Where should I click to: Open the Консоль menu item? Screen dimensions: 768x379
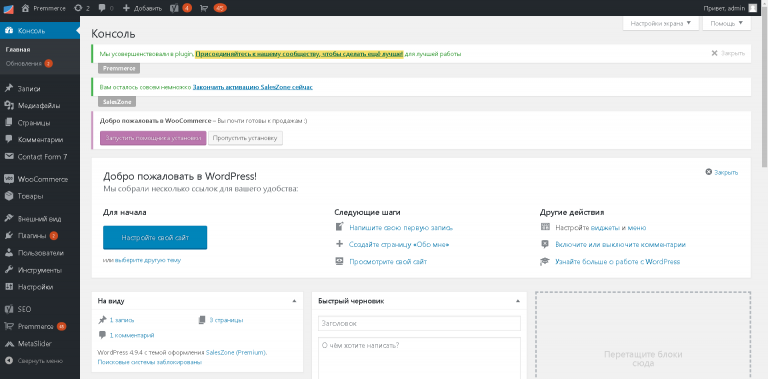click(40, 31)
